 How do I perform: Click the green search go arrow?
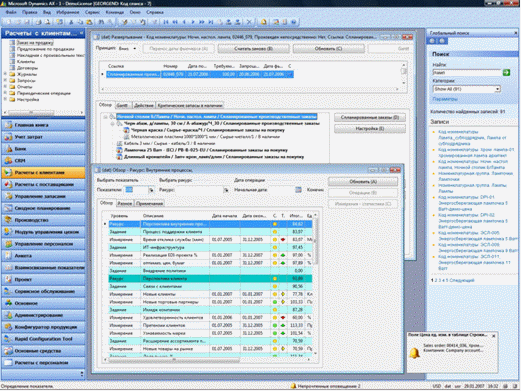(x=506, y=72)
